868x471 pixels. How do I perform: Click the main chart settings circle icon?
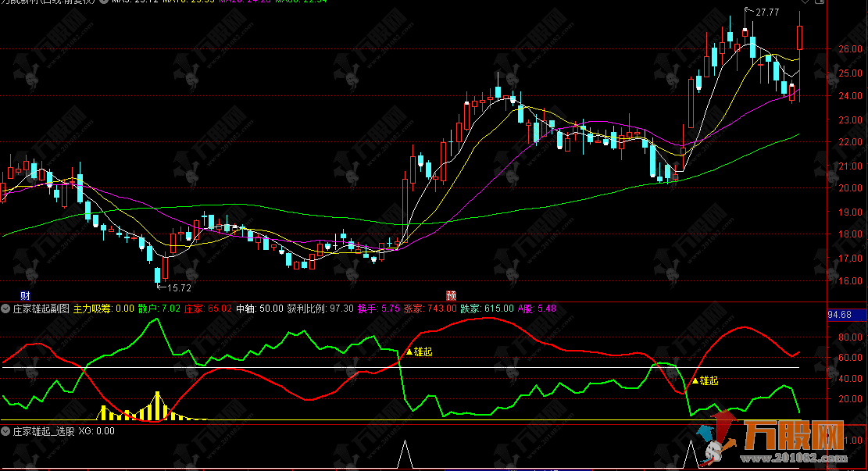[x=104, y=2]
